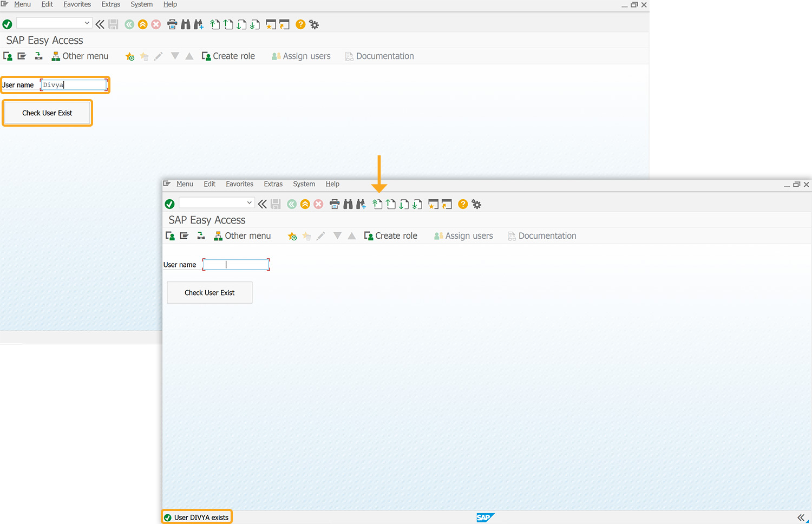The image size is (812, 524).
Task: Open the Favorites menu in front window
Action: [239, 184]
